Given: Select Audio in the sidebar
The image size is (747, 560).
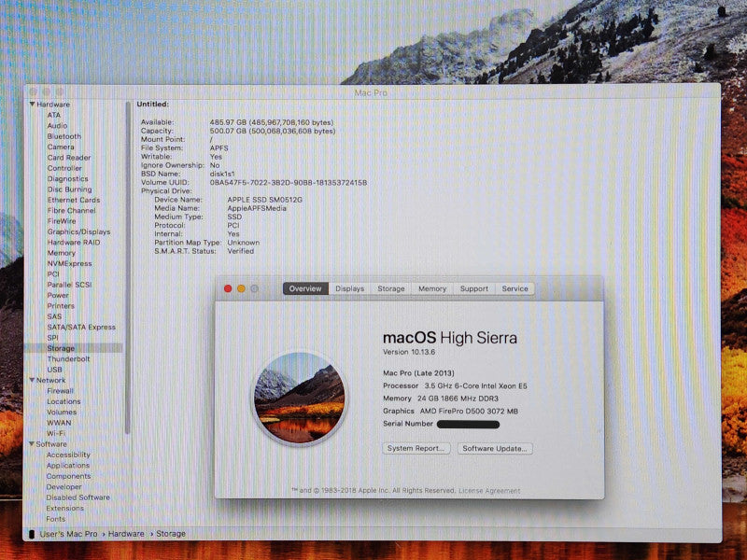Looking at the screenshot, I should [57, 126].
